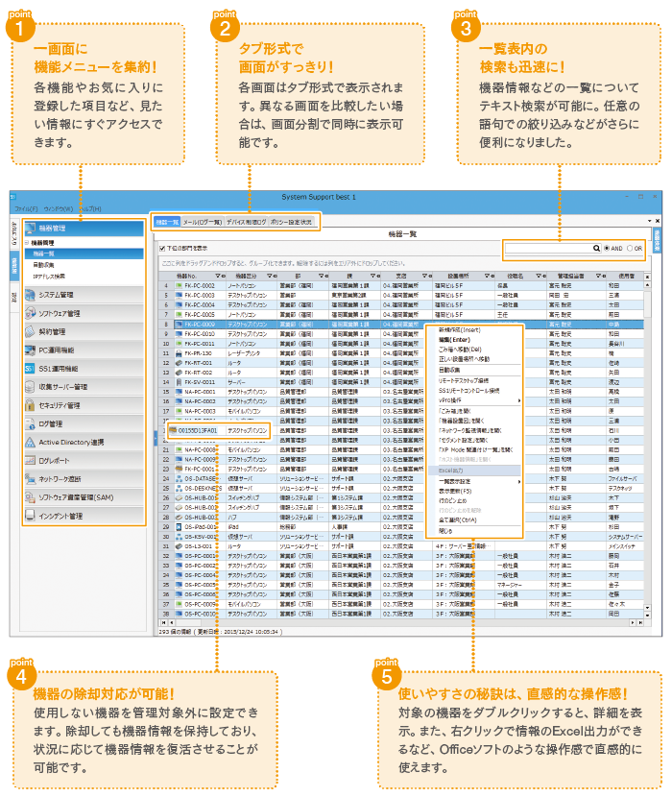Click the Active Directory連携 triangle icon
Image resolution: width=672 pixels, height=797 pixels.
31,442
